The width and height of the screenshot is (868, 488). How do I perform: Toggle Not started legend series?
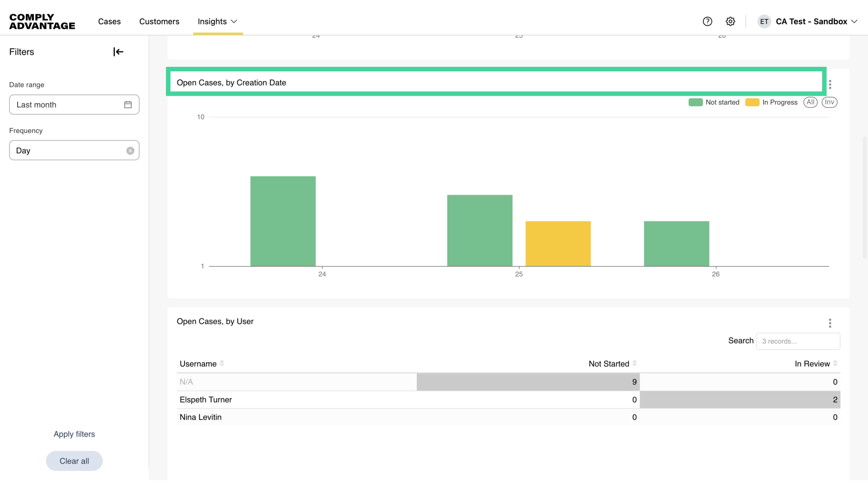(714, 102)
